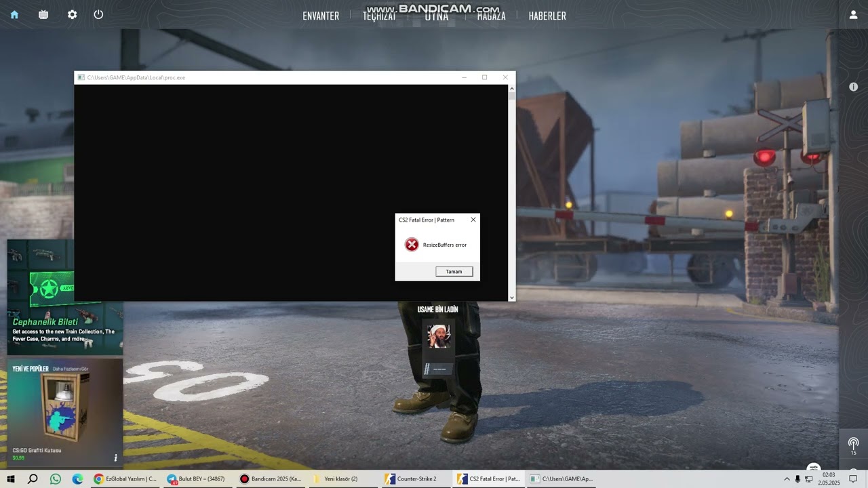Open the TEÇHİZAT menu tab

[x=379, y=16]
